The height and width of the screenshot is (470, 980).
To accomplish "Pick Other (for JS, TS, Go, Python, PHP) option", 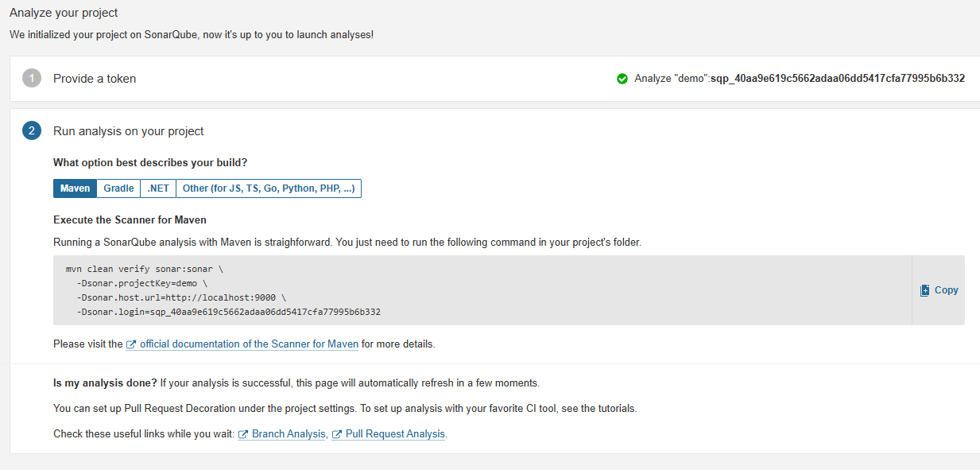I will (269, 188).
